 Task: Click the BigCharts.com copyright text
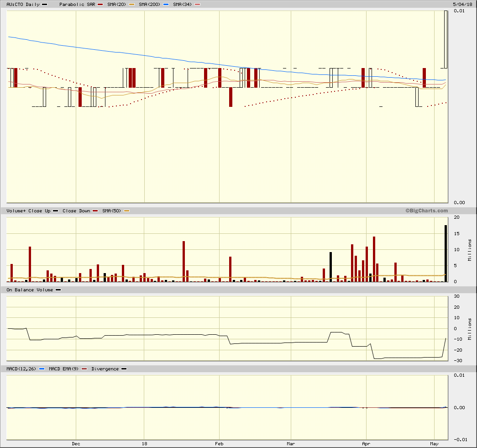(x=426, y=211)
